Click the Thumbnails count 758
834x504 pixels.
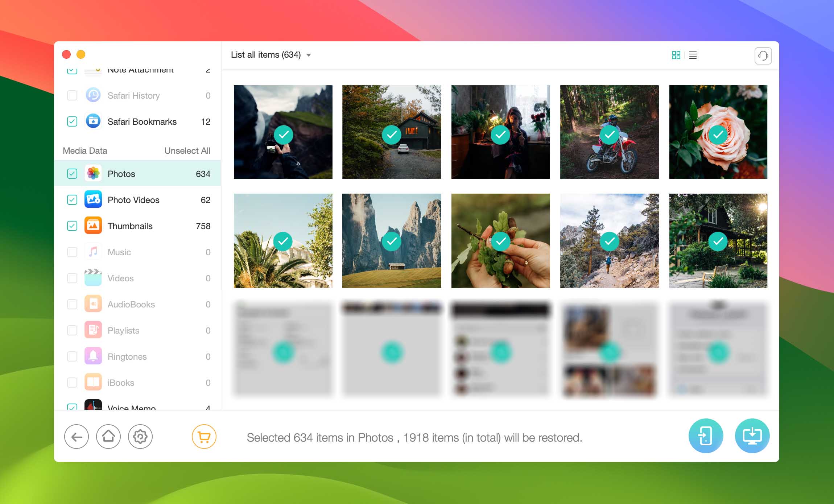point(203,226)
